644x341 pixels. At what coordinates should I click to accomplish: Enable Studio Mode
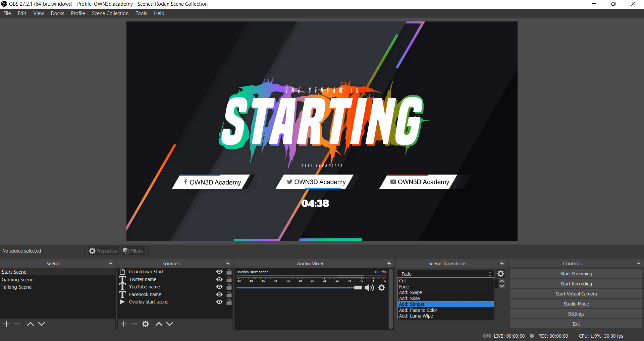point(576,304)
